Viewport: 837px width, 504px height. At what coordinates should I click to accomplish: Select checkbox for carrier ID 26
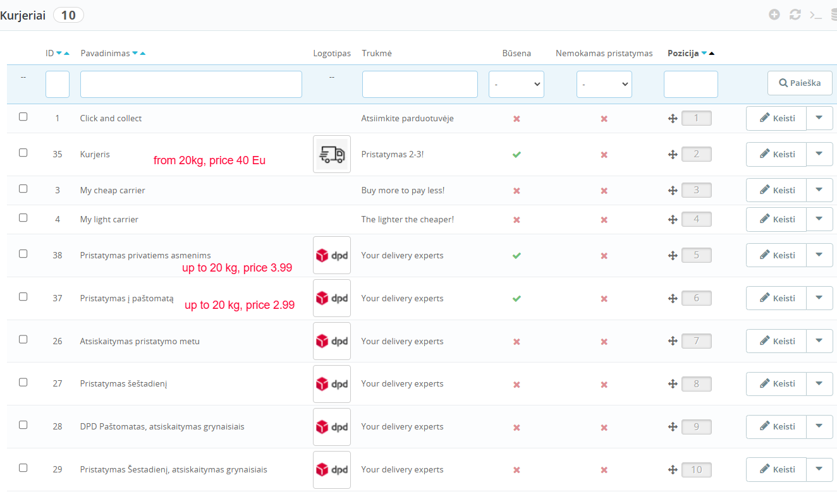click(23, 340)
